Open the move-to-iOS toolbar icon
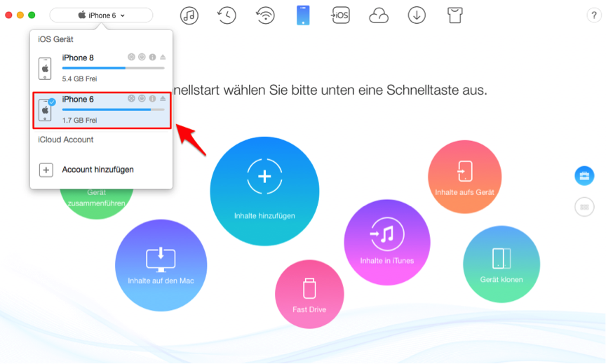The height and width of the screenshot is (364, 606). pos(340,15)
